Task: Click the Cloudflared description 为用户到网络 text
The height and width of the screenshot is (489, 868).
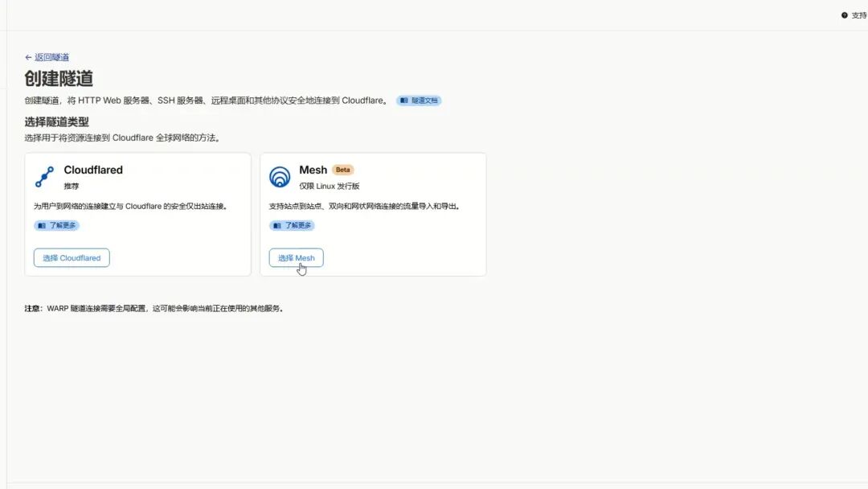Action: tap(131, 206)
